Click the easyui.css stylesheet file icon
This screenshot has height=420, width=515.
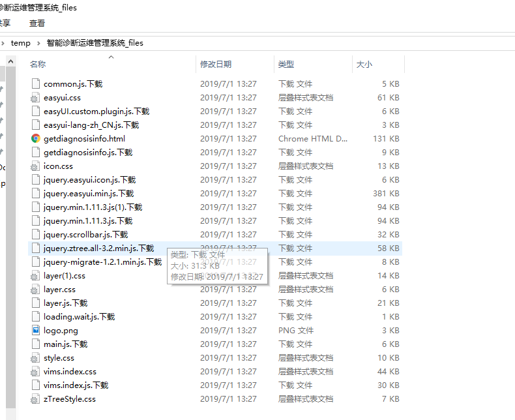pyautogui.click(x=36, y=97)
